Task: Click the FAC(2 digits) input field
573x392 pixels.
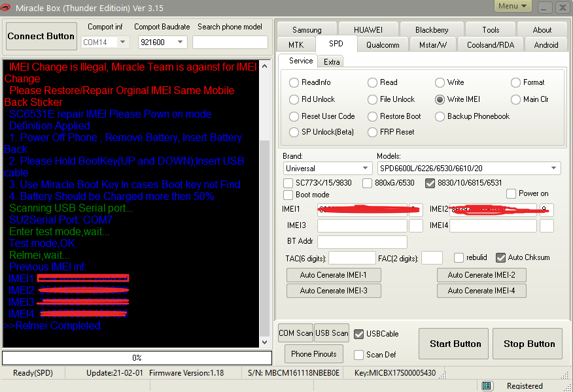Action: [x=432, y=258]
